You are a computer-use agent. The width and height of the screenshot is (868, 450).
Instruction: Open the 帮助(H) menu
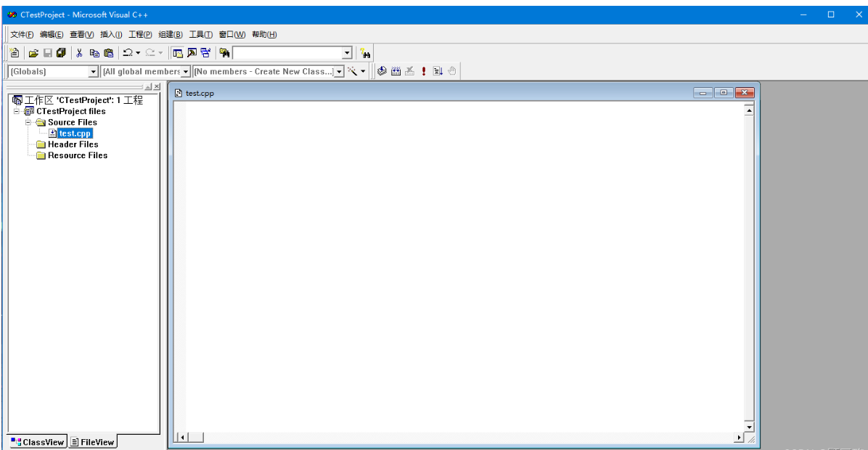point(264,34)
